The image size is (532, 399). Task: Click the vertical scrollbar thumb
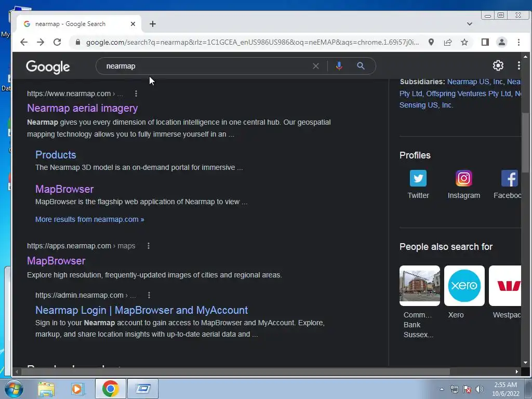525,142
